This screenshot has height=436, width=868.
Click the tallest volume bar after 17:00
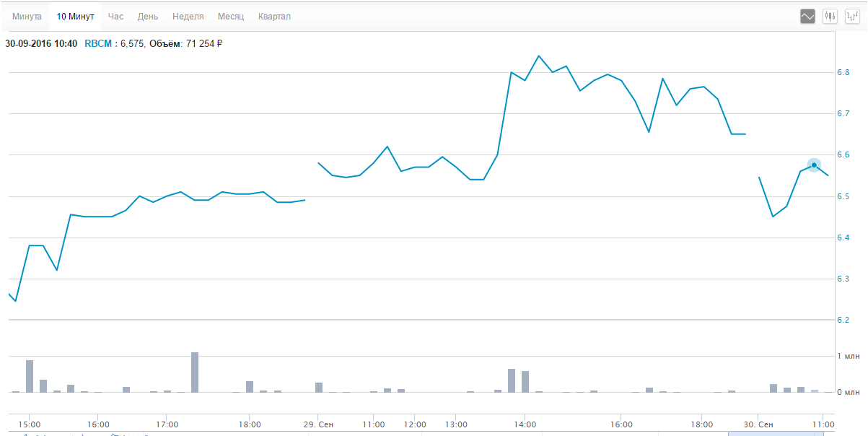195,372
